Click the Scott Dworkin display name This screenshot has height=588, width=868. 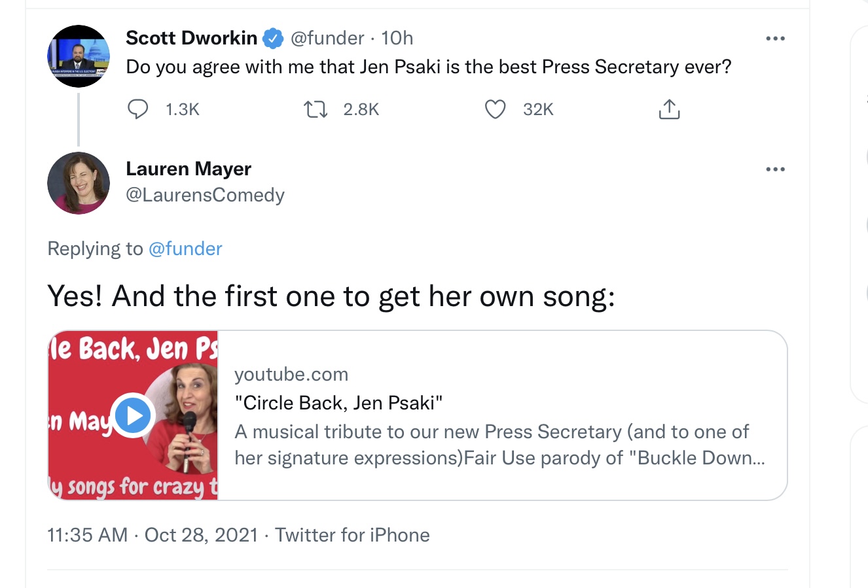pyautogui.click(x=191, y=38)
